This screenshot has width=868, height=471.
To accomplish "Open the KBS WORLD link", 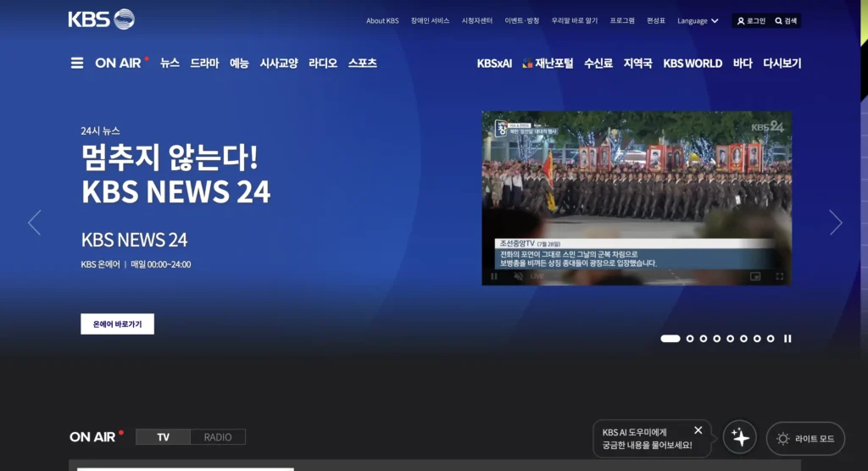I will click(x=693, y=63).
